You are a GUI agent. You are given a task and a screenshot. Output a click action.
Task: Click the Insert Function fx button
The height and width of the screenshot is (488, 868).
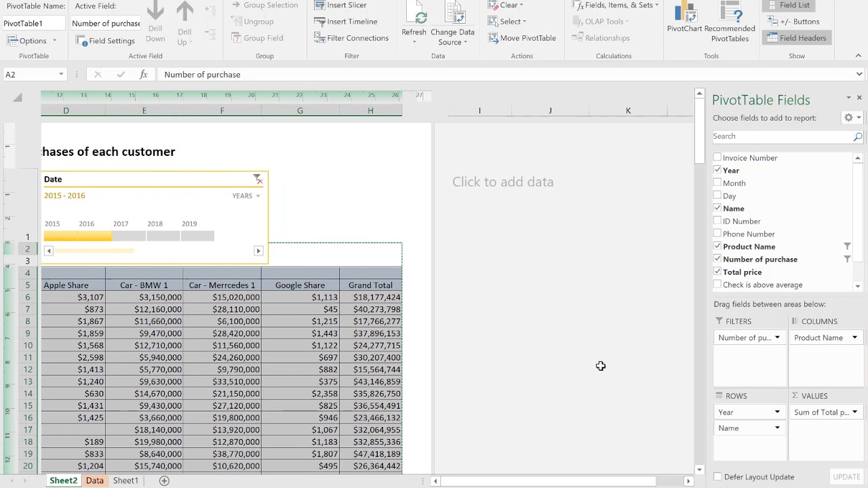pos(144,75)
